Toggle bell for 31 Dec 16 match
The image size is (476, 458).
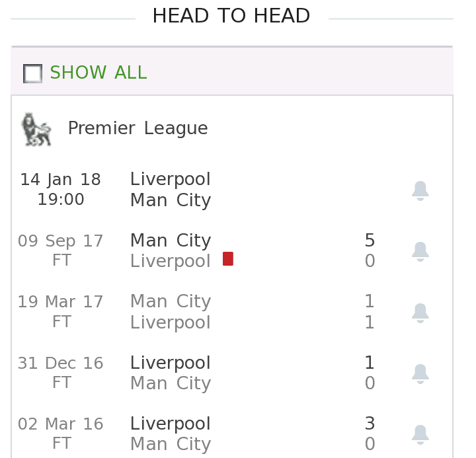[420, 373]
